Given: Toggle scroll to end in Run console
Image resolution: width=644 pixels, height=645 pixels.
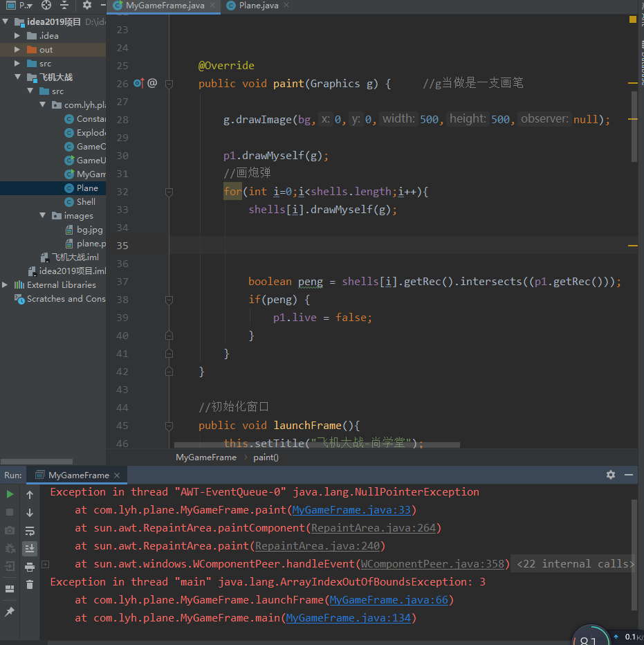Looking at the screenshot, I should pos(30,548).
